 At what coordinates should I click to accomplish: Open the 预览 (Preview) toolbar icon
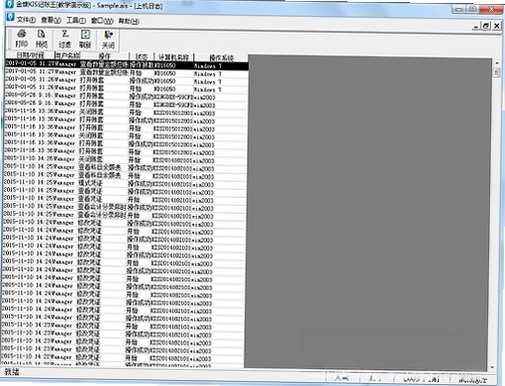[x=41, y=38]
